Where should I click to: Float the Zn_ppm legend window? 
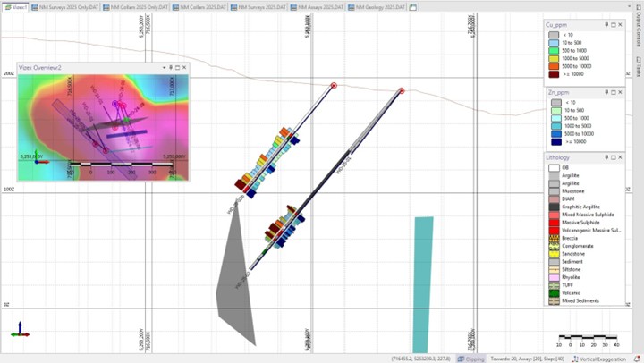click(x=615, y=91)
